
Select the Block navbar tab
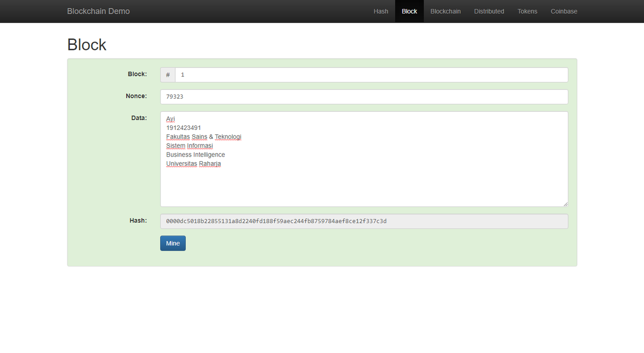pos(409,11)
